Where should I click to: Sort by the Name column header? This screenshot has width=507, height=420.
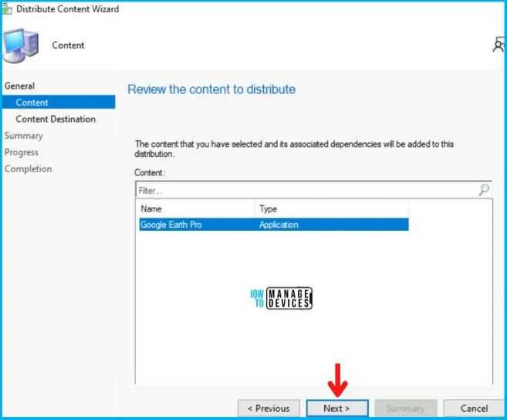click(x=197, y=208)
